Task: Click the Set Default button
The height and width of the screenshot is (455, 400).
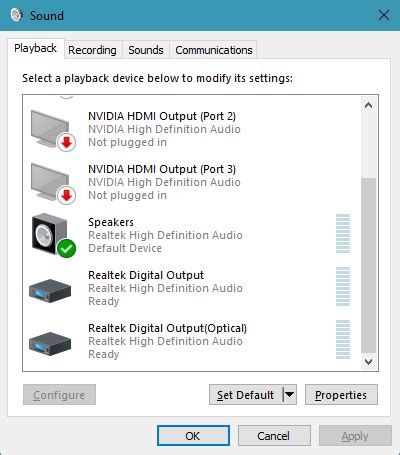Action: (246, 395)
